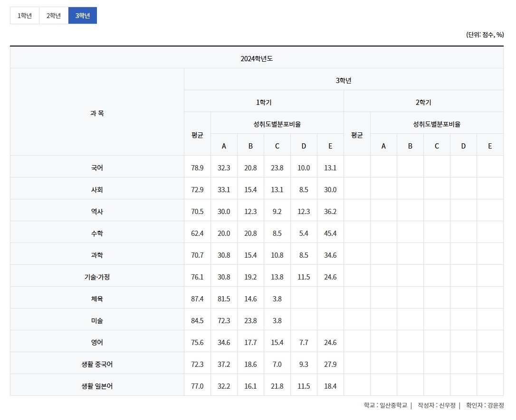Click the 미술 A grade value 72.3
516x420 pixels.
[x=224, y=321]
